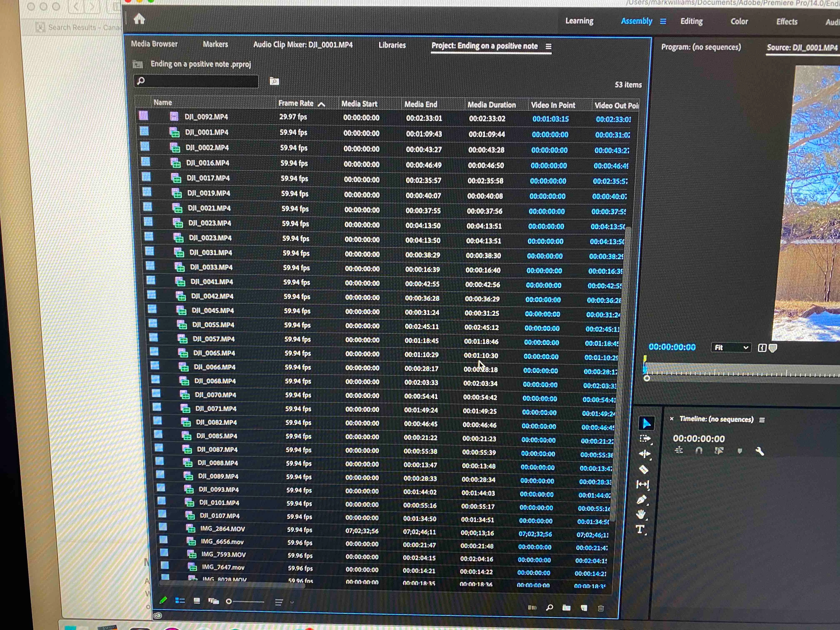Open the Fit zoom level dropdown
Viewport: 840px width, 630px height.
(x=731, y=347)
